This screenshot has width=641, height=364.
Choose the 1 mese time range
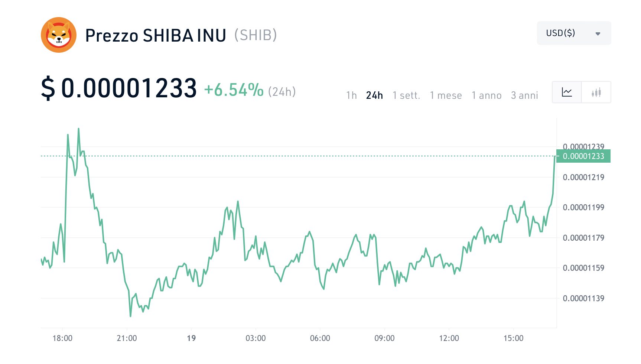tap(446, 95)
